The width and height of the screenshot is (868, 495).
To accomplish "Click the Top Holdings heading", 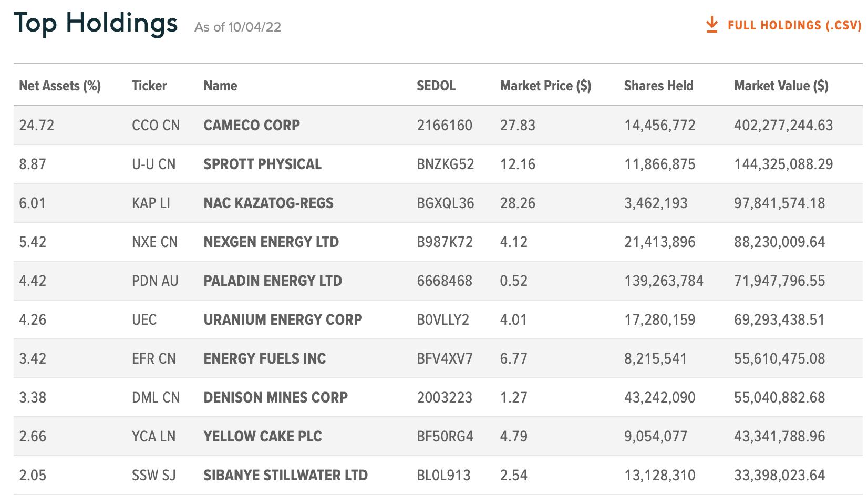I will pyautogui.click(x=96, y=24).
